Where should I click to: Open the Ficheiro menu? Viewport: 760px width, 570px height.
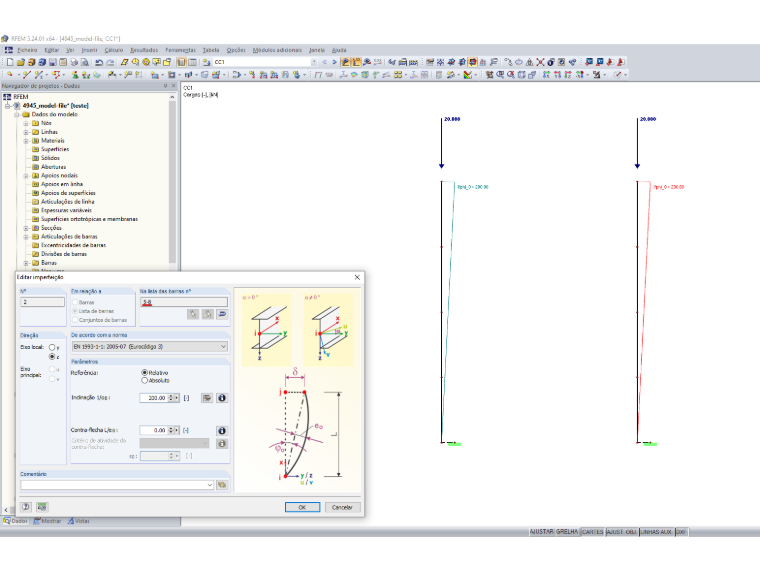click(x=27, y=50)
